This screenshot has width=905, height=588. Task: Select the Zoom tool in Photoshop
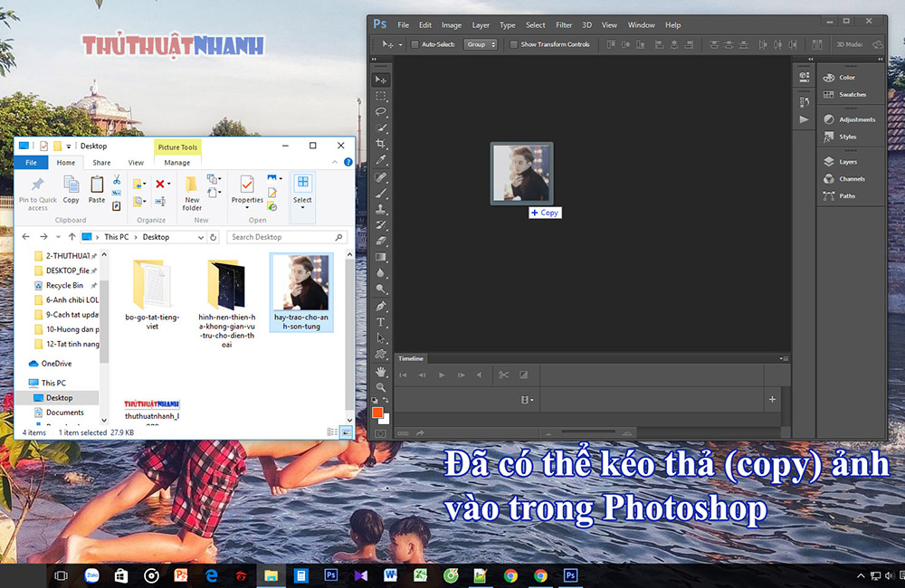pyautogui.click(x=381, y=386)
